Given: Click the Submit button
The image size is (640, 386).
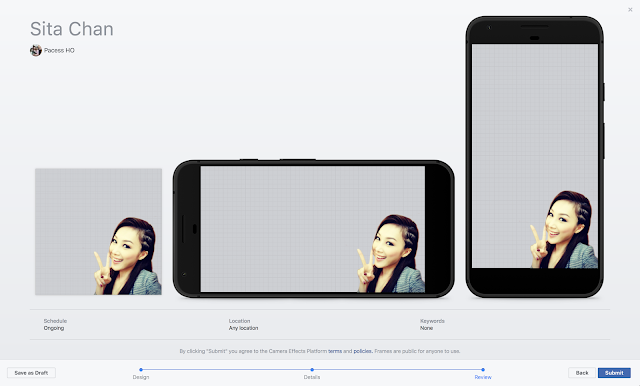Looking at the screenshot, I should pos(614,373).
